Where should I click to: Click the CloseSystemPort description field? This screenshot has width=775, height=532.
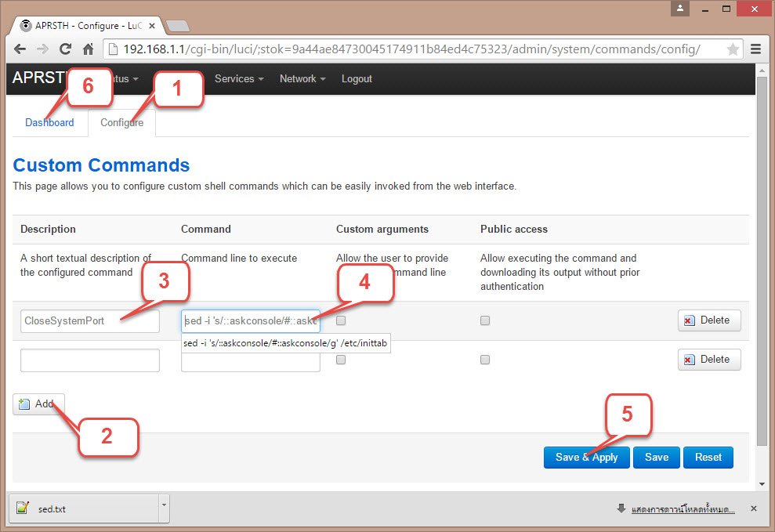point(90,321)
